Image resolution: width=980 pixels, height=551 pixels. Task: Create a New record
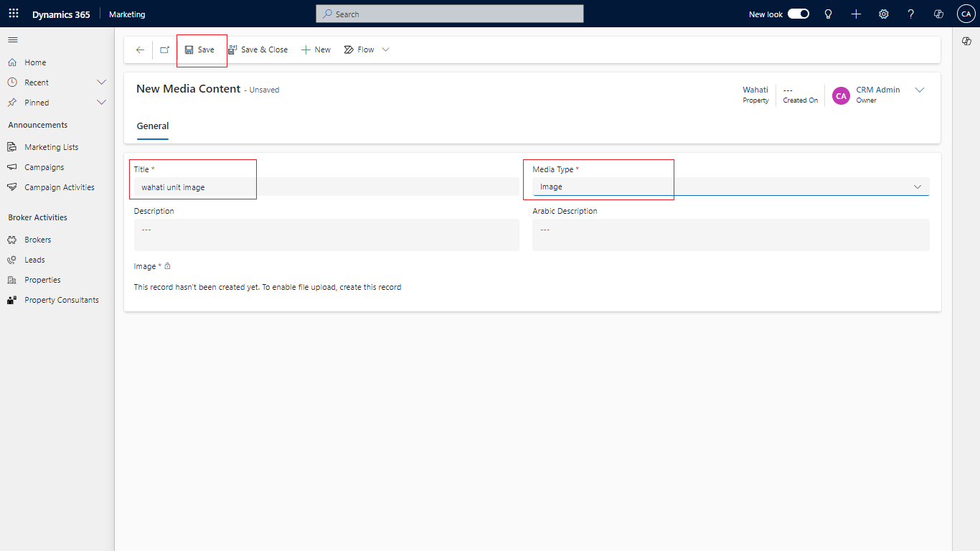[316, 50]
